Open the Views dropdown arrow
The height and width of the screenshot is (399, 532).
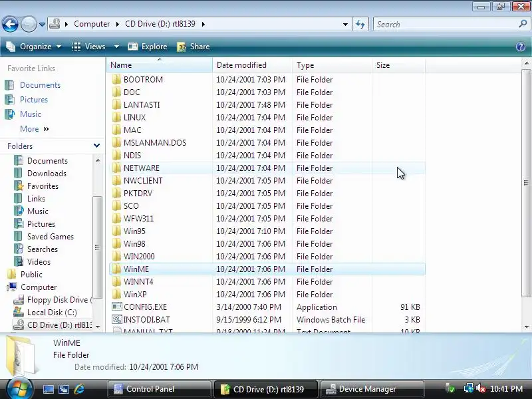tap(116, 47)
